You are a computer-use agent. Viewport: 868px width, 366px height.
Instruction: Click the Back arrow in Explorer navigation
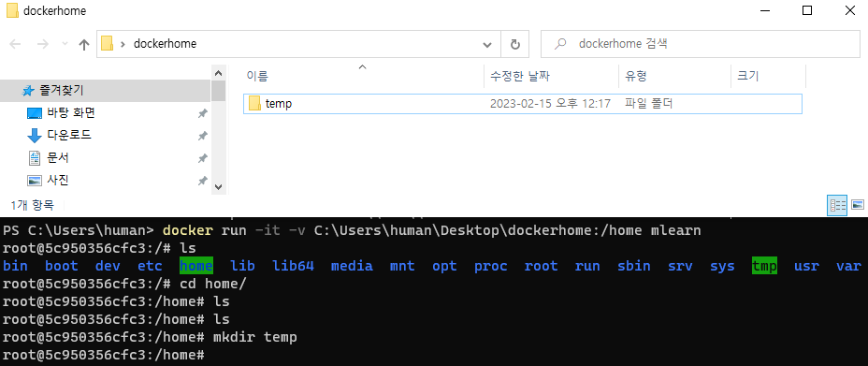(x=15, y=44)
